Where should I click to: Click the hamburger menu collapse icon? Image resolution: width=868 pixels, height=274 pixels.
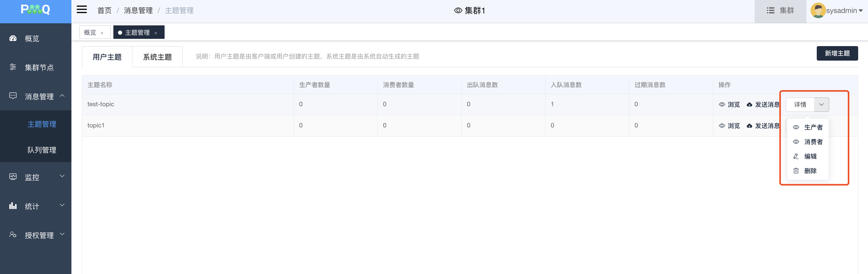pos(82,10)
